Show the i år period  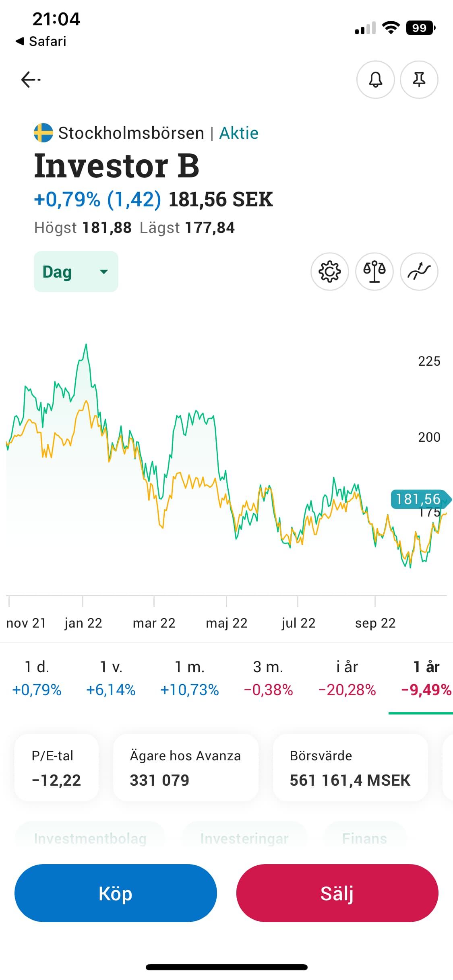[347, 678]
